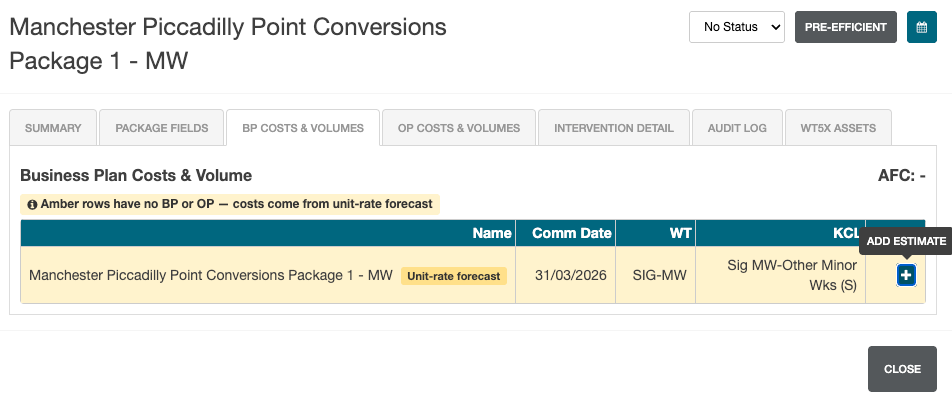This screenshot has width=952, height=402.
Task: Open the No Status dropdown
Action: tap(736, 27)
